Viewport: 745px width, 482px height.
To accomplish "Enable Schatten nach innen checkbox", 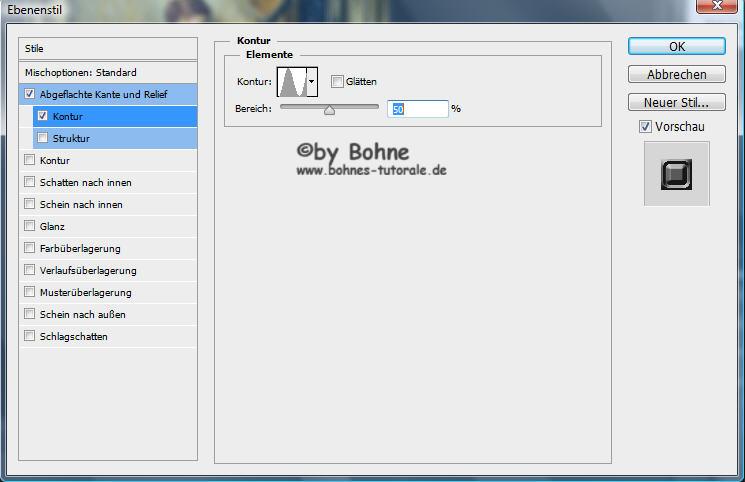I will [29, 182].
